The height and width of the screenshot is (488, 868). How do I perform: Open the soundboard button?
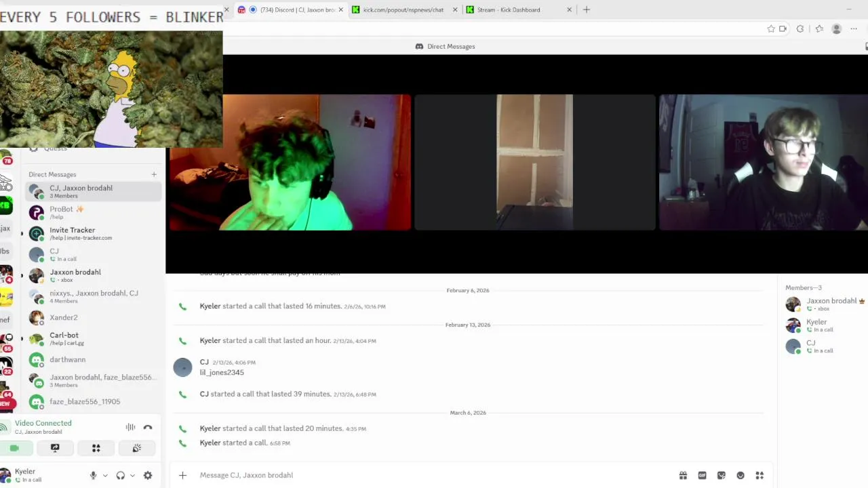(x=136, y=448)
